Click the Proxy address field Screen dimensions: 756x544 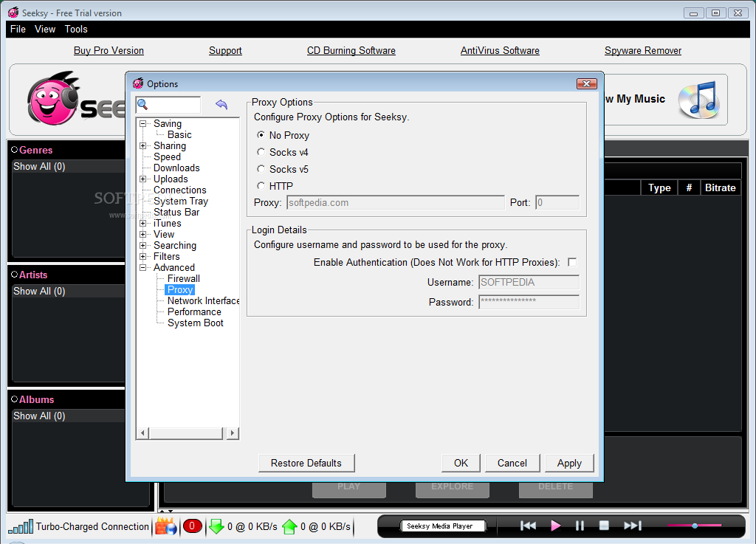point(396,202)
